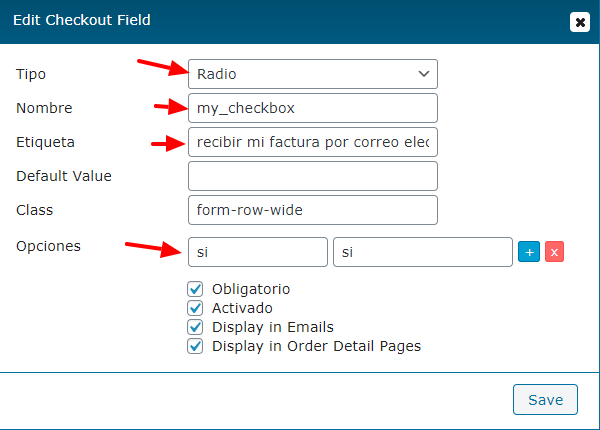Remove the option row with red x icon
Viewport: 600px width, 430px height.
(x=554, y=252)
